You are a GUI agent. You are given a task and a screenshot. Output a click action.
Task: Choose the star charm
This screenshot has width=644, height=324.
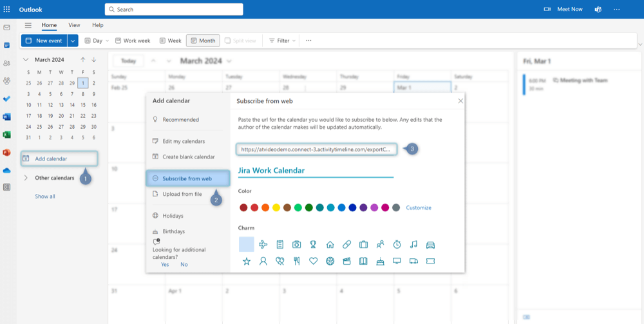coord(247,261)
